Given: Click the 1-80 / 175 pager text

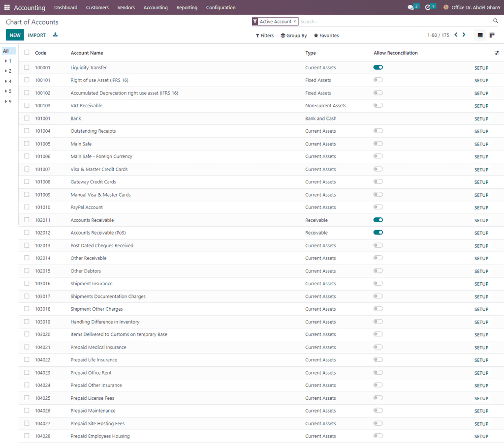Looking at the screenshot, I should (438, 35).
